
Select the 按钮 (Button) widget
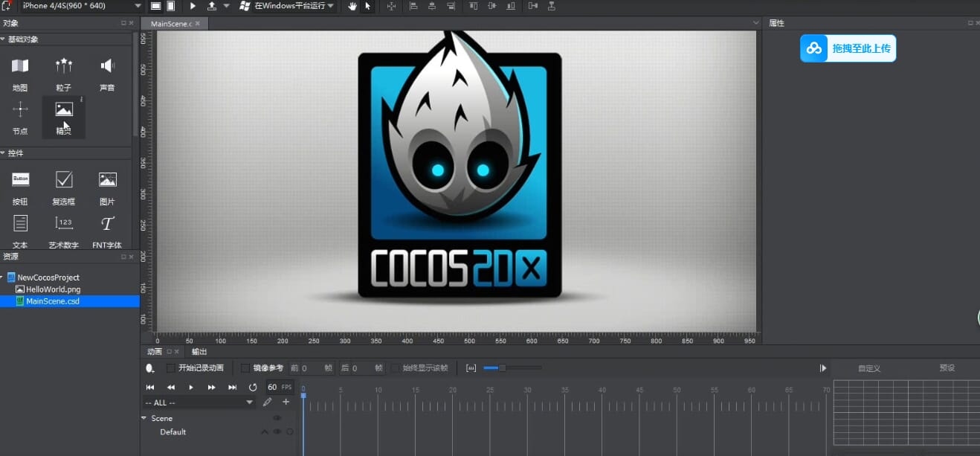pyautogui.click(x=20, y=180)
